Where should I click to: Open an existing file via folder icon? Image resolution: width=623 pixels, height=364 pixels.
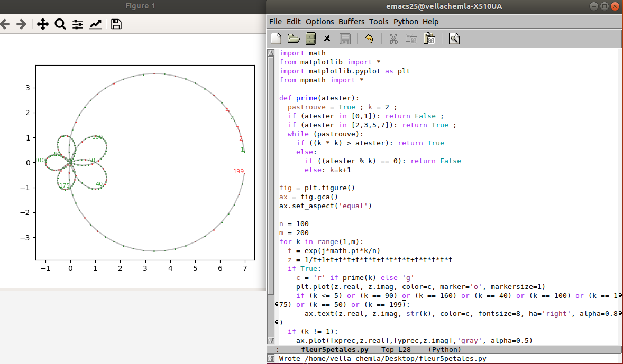pos(293,38)
